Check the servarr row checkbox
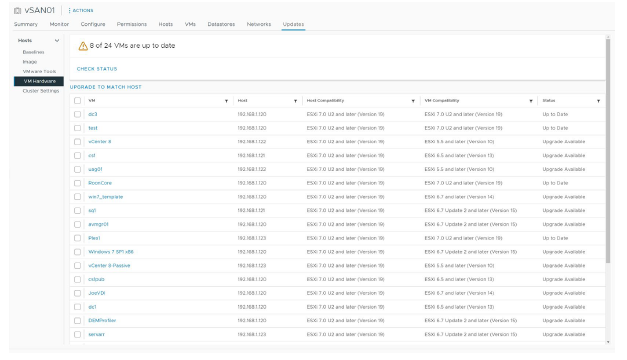 point(78,334)
